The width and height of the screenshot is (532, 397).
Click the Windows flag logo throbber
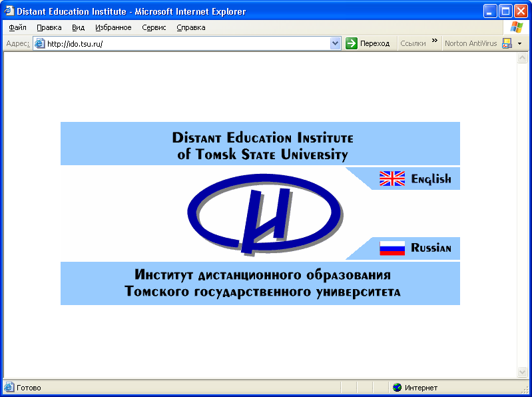click(x=517, y=27)
